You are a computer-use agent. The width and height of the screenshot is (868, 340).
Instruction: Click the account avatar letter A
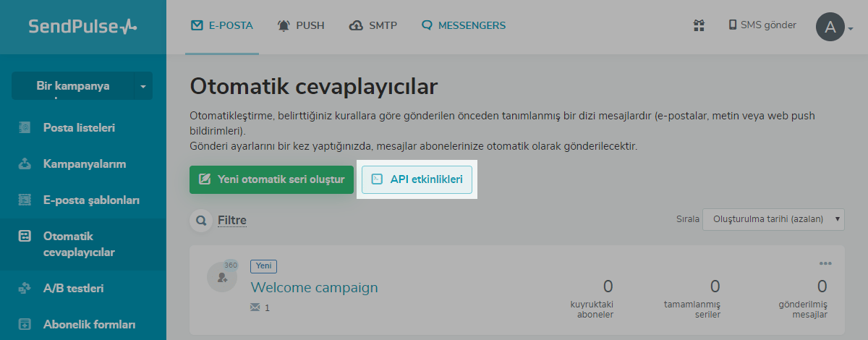pos(830,27)
